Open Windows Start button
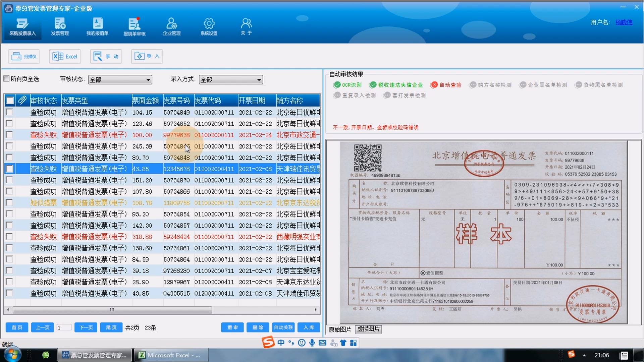Viewport: 644px width, 362px height. pyautogui.click(x=13, y=355)
